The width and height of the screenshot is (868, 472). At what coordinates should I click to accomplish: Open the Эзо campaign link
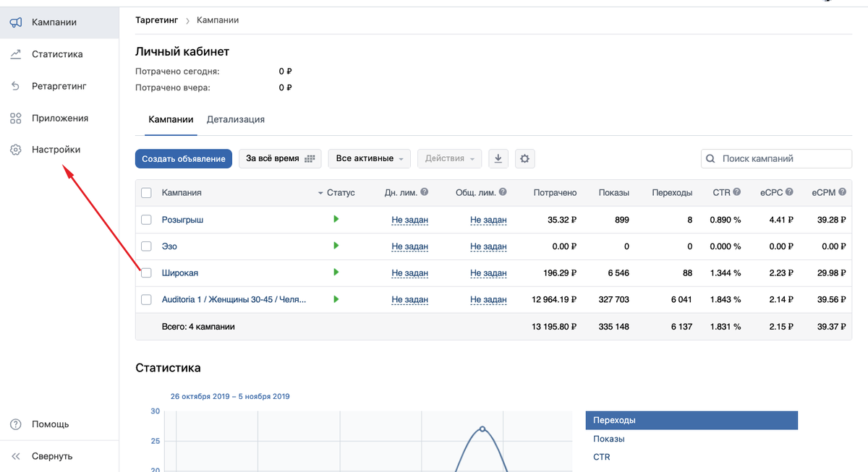(169, 246)
